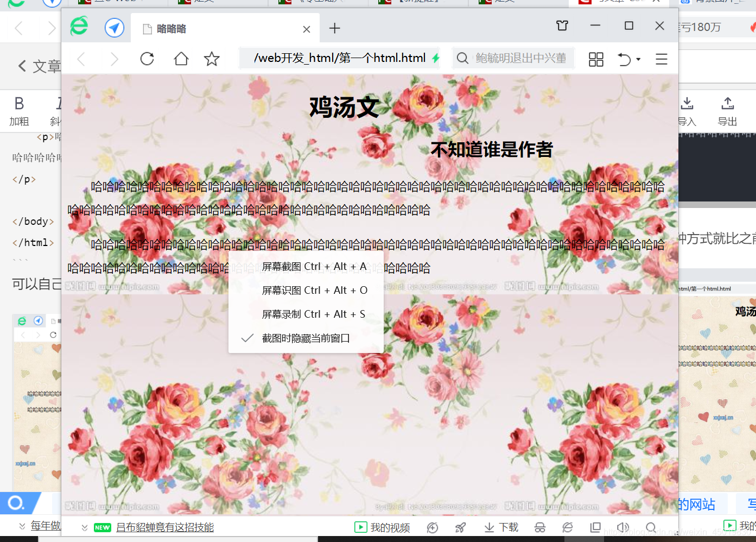Image resolution: width=756 pixels, height=542 pixels.
Task: Click the address bar showing 第一个html.html
Action: [340, 58]
